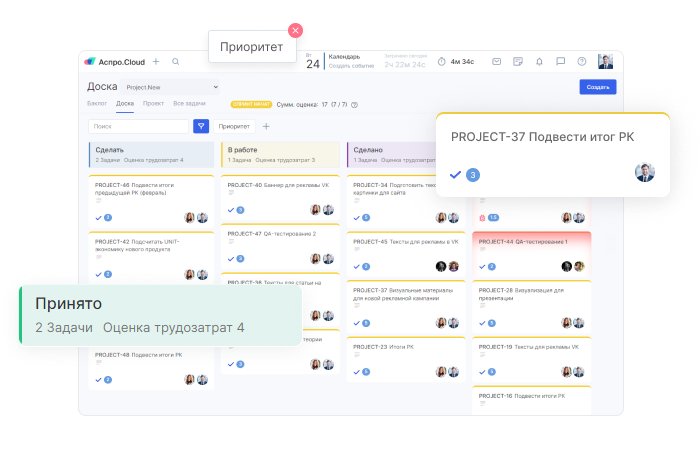Click assignee avatar on PROJECT-37 popup card
This screenshot has height=456, width=700.
tap(645, 172)
